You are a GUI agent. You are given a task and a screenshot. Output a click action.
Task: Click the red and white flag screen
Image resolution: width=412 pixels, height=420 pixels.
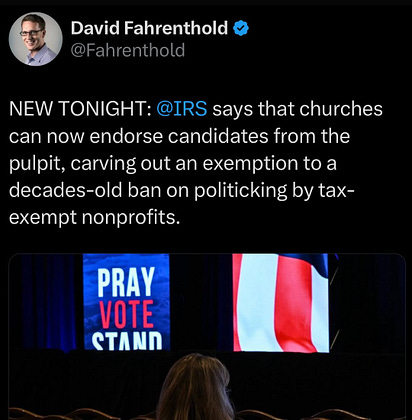(281, 303)
